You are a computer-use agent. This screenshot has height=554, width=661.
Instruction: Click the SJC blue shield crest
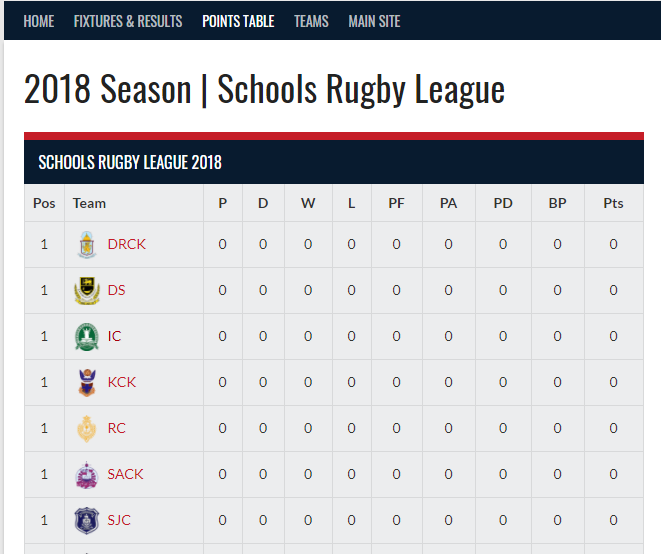pos(87,521)
